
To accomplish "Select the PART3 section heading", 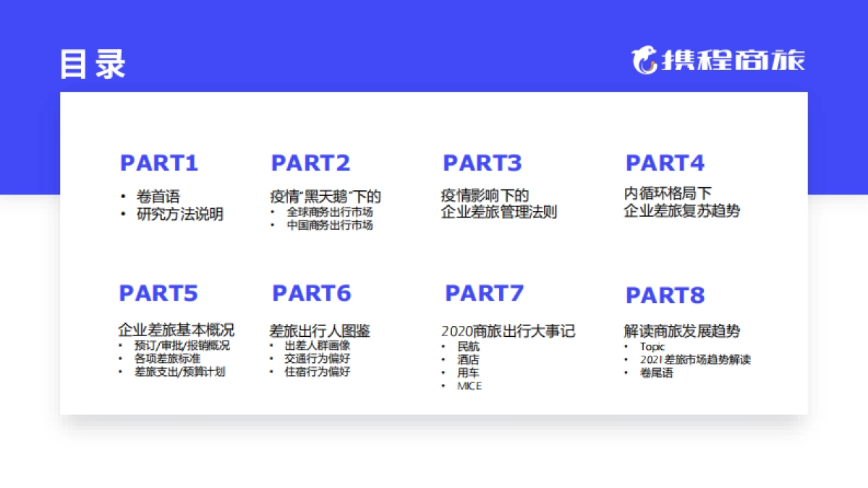I will click(x=482, y=163).
